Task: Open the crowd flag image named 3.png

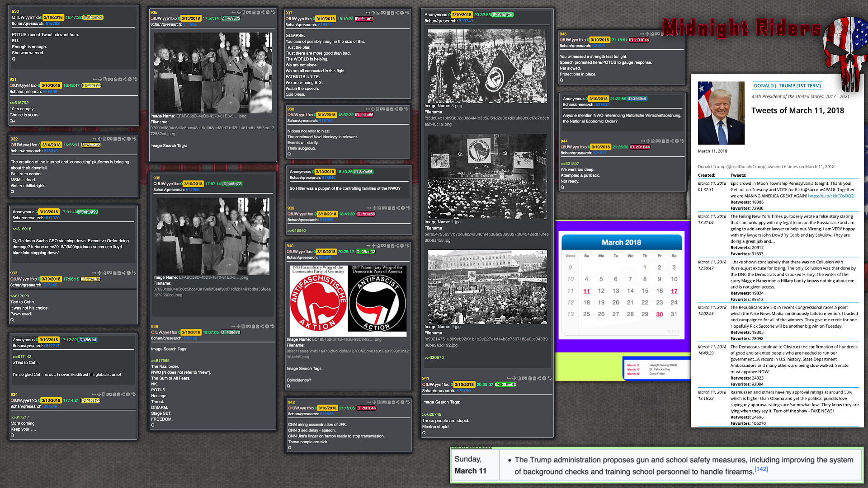Action: click(487, 66)
